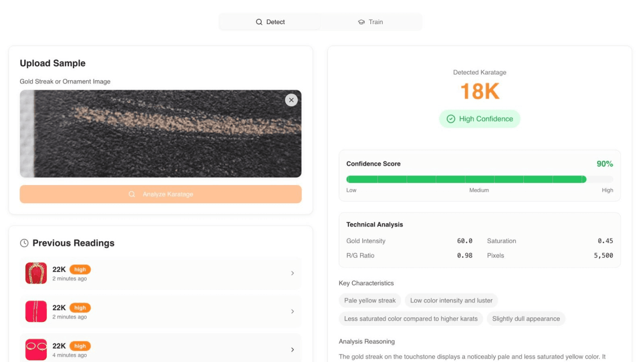The height and width of the screenshot is (362, 644).
Task: Open the first necklace reading thumbnail
Action: coord(36,273)
